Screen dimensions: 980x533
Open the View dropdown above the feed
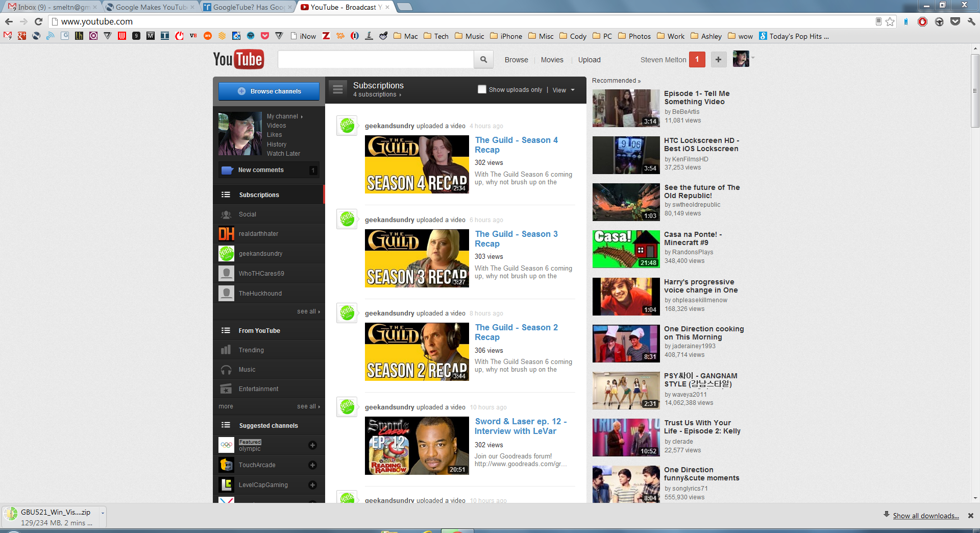[x=563, y=90]
